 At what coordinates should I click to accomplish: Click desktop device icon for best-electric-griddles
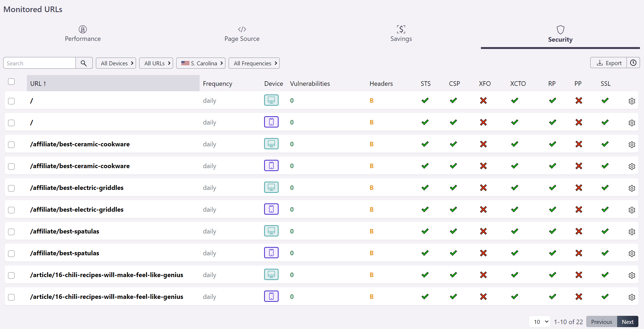[x=271, y=187]
